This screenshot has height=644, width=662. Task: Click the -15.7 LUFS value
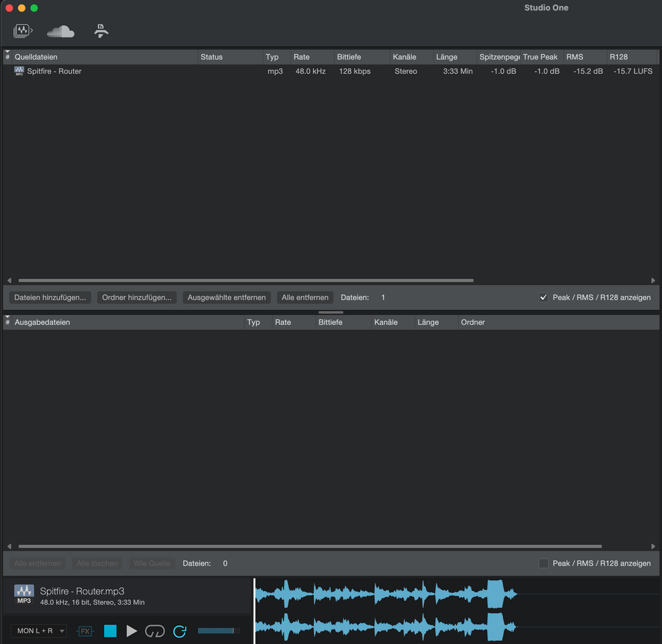tap(633, 71)
